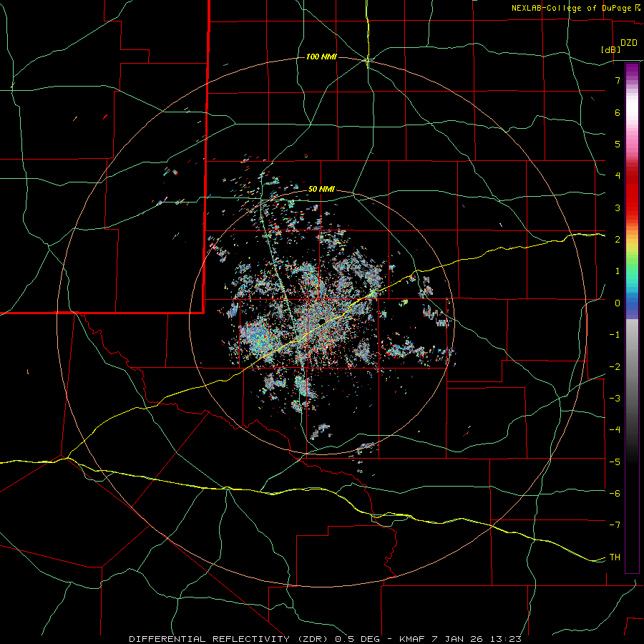Click the -5 value on color scale
This screenshot has height=644, width=644.
click(615, 462)
